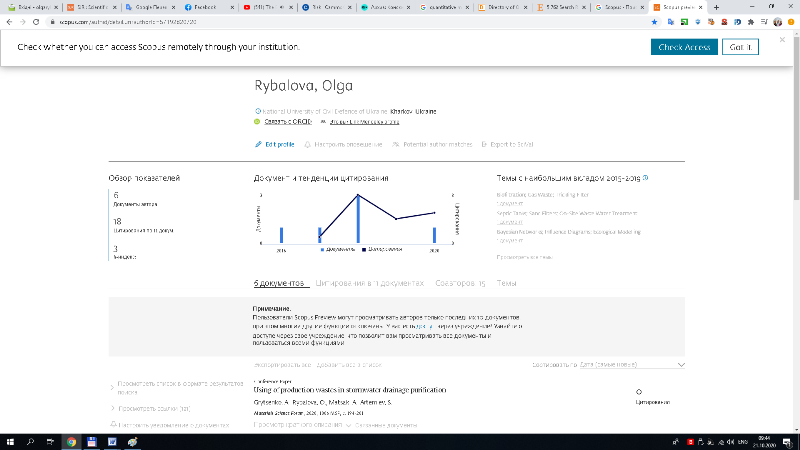The width and height of the screenshot is (800, 450).
Task: Select the 6 документов tab
Action: 279,283
